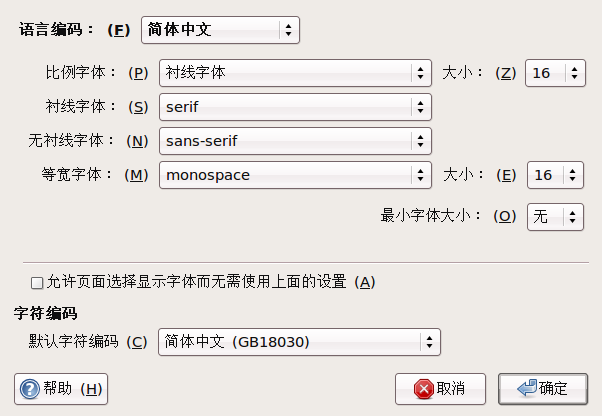Screen dimensions: 602x416
Task: Open the serif font dropdown
Action: pos(295,107)
